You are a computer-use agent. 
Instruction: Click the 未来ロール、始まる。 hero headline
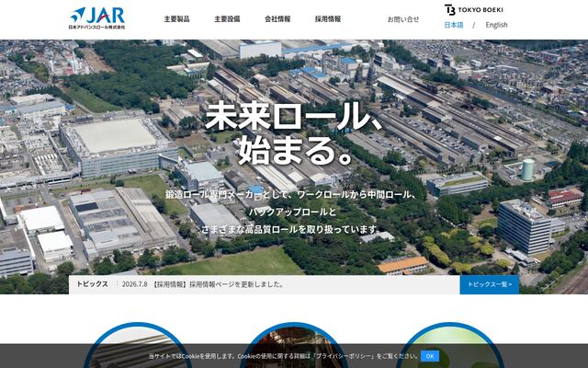294,132
